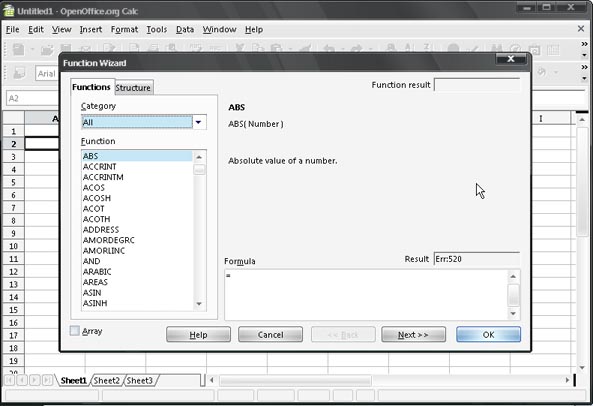
Task: Click the Find & Replace binoculars icon
Action: 496,49
